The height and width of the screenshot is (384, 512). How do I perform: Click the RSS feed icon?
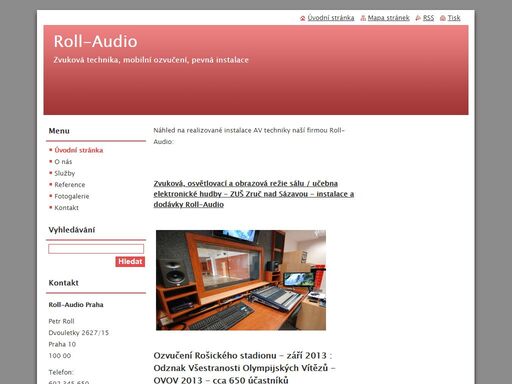(x=418, y=18)
